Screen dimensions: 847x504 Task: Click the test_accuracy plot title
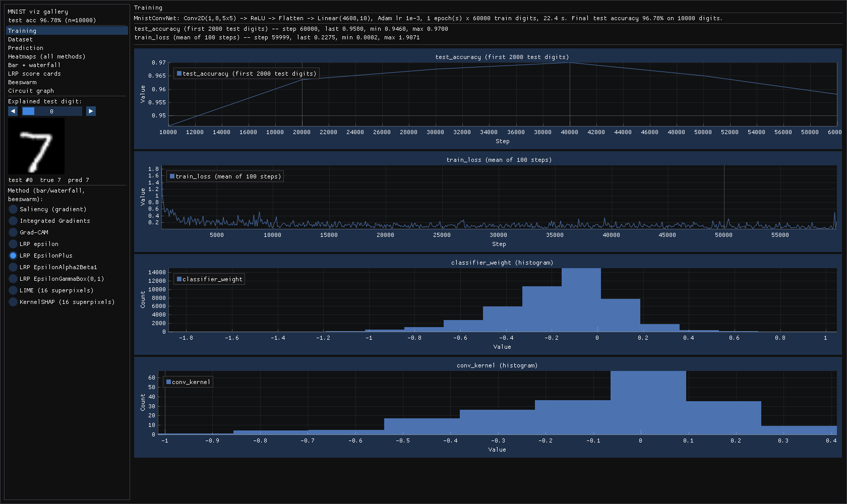click(x=502, y=57)
